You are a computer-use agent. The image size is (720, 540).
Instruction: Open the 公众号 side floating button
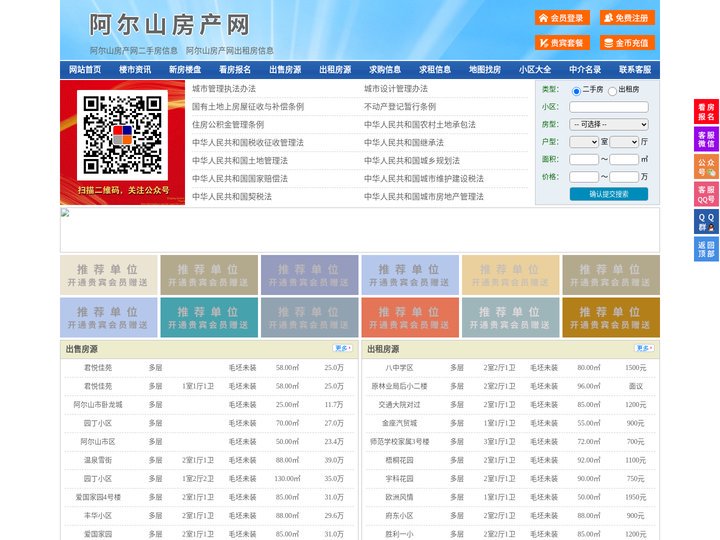pyautogui.click(x=706, y=167)
